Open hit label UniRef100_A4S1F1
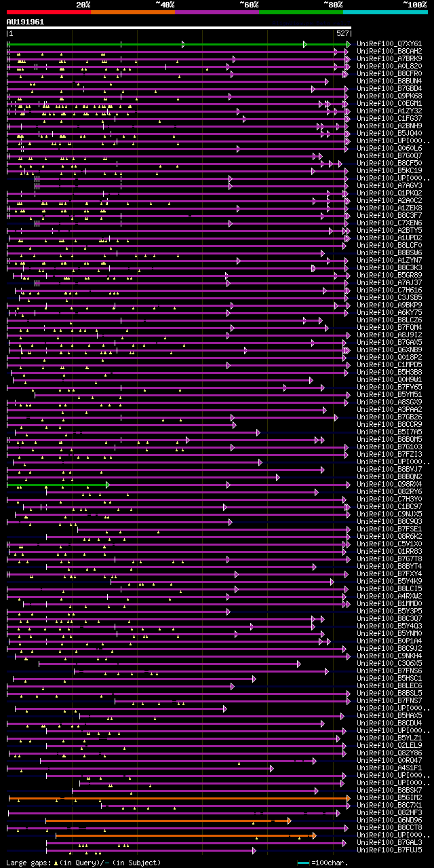 tap(389, 768)
